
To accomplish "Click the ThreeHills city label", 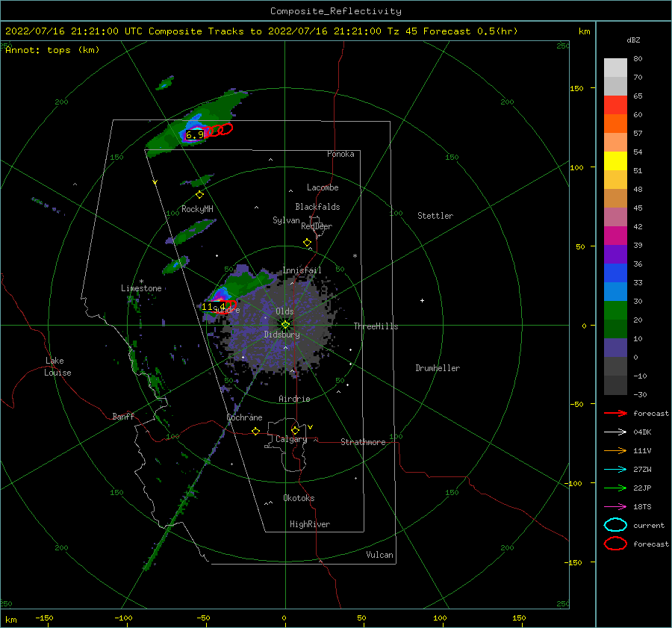I will pos(376,326).
